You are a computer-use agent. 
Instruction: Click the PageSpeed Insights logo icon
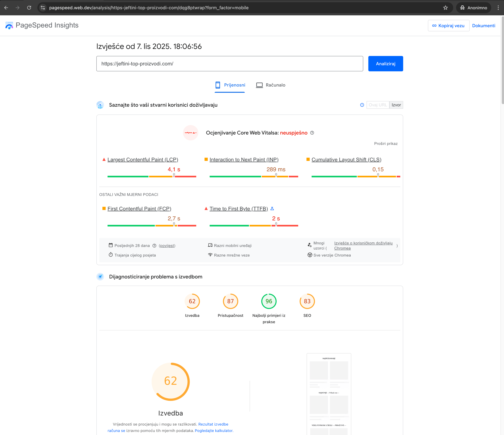(x=9, y=25)
